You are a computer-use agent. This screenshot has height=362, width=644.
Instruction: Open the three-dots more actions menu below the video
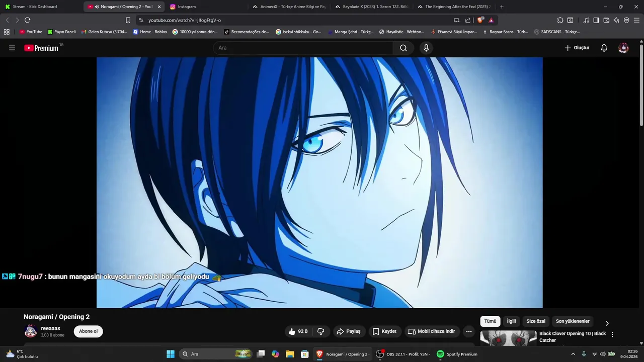469,331
